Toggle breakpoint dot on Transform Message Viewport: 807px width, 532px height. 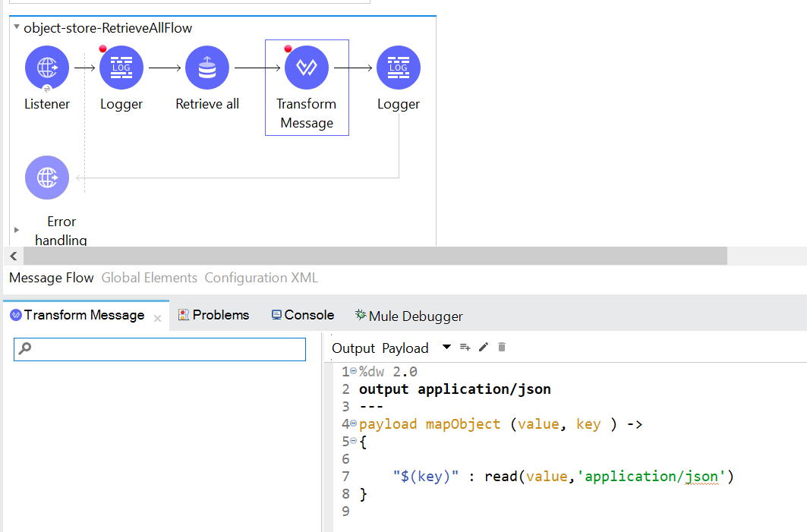click(288, 49)
